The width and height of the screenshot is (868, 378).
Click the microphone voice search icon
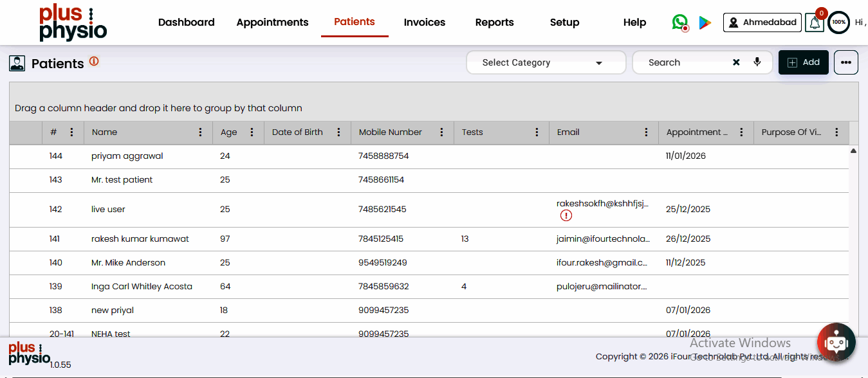pyautogui.click(x=757, y=62)
